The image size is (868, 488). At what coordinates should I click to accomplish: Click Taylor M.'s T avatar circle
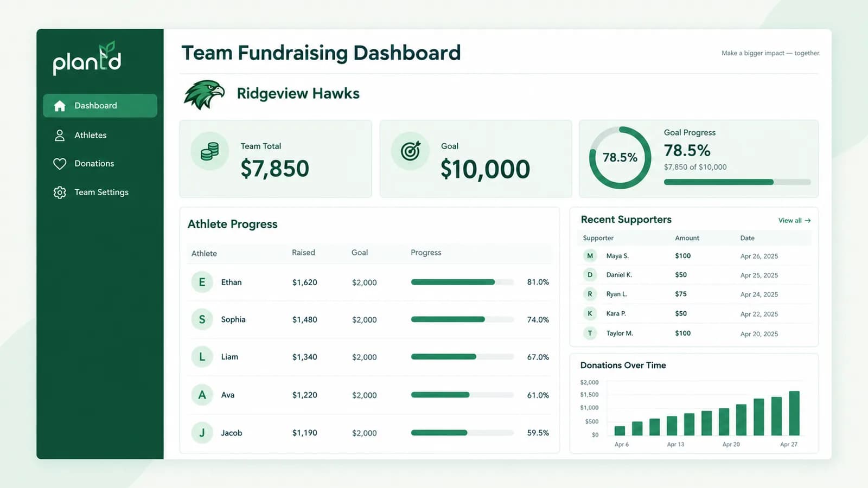point(590,333)
